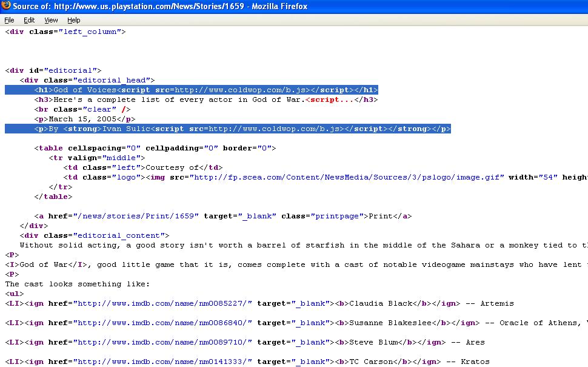
Task: Click the /news/stories/Print/1659 href line
Action: click(x=222, y=216)
